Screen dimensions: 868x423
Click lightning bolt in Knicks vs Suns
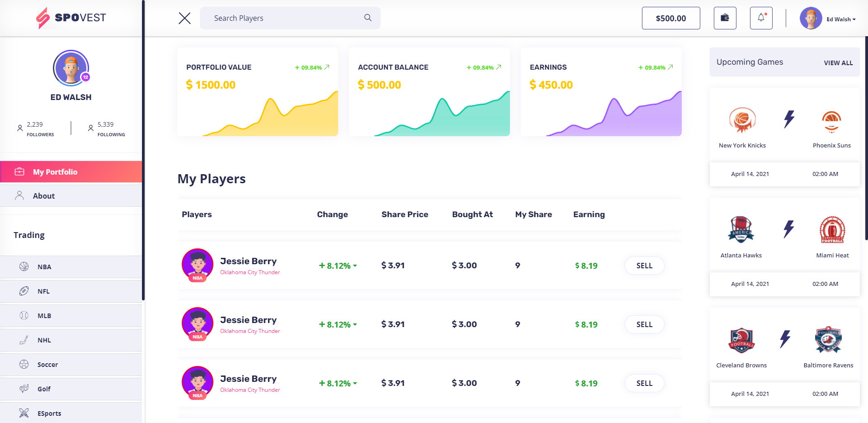point(789,119)
